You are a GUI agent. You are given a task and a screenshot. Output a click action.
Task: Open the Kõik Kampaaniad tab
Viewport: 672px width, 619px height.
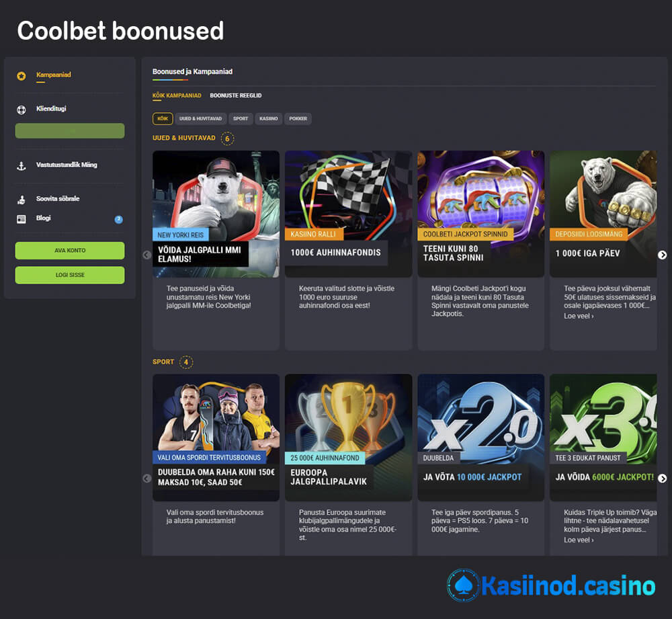pos(177,95)
